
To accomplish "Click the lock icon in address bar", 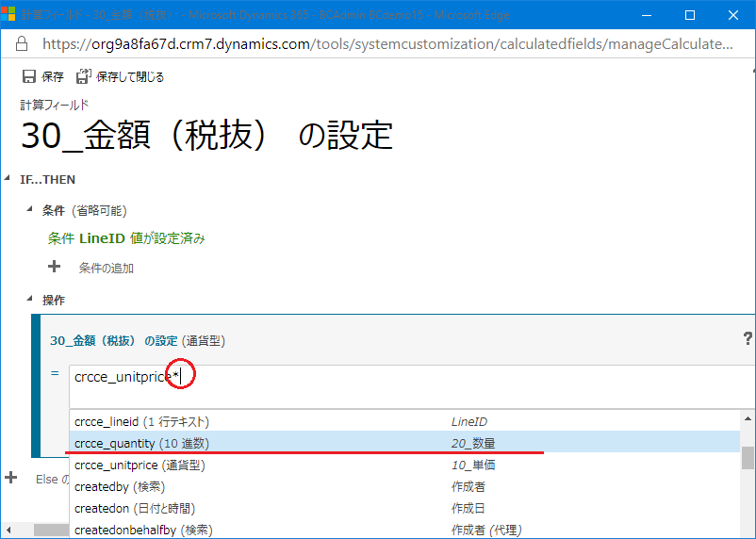I will (x=22, y=44).
